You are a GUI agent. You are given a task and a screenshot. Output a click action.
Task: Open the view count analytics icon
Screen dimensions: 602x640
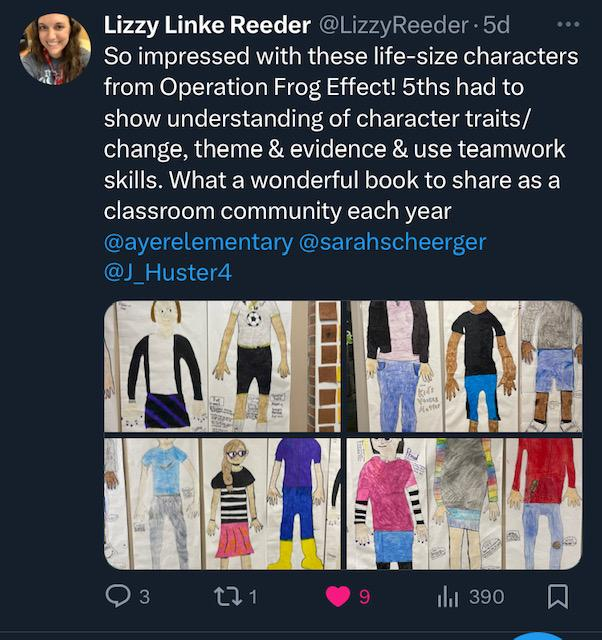pos(447,596)
